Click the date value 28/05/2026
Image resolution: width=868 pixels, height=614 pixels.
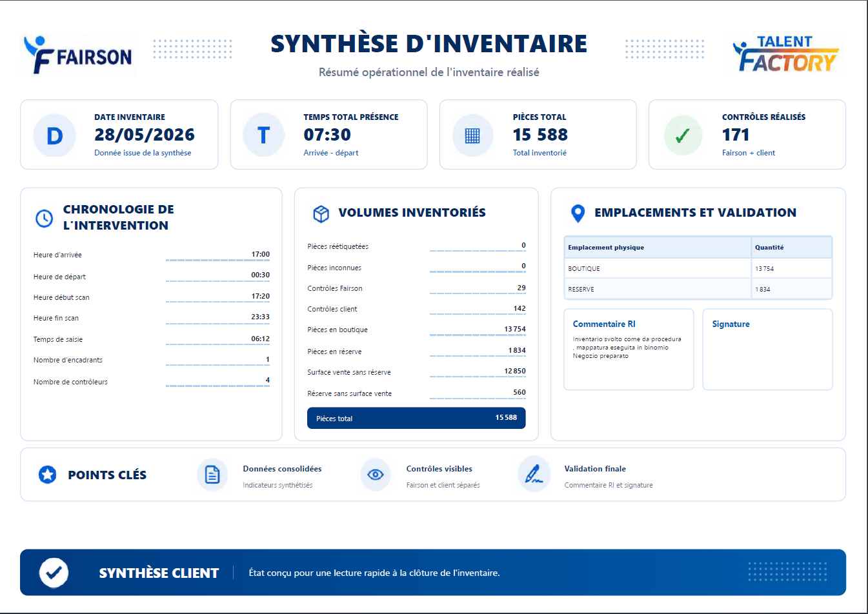(145, 135)
